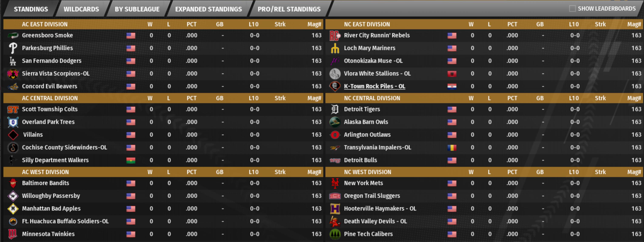Click the Detroit Tigers team logo
644x242 pixels.
(x=335, y=109)
